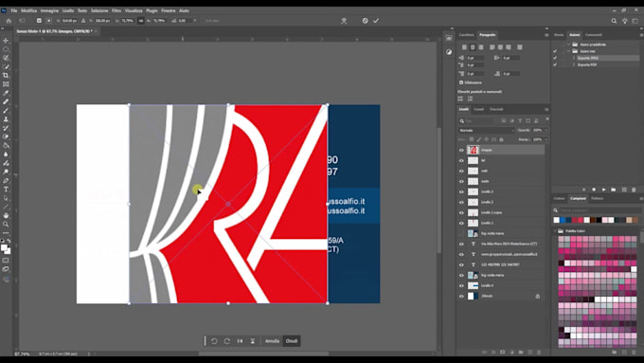Image resolution: width=644 pixels, height=363 pixels.
Task: Click the left align text icon in Paragrafo
Action: pyautogui.click(x=464, y=47)
